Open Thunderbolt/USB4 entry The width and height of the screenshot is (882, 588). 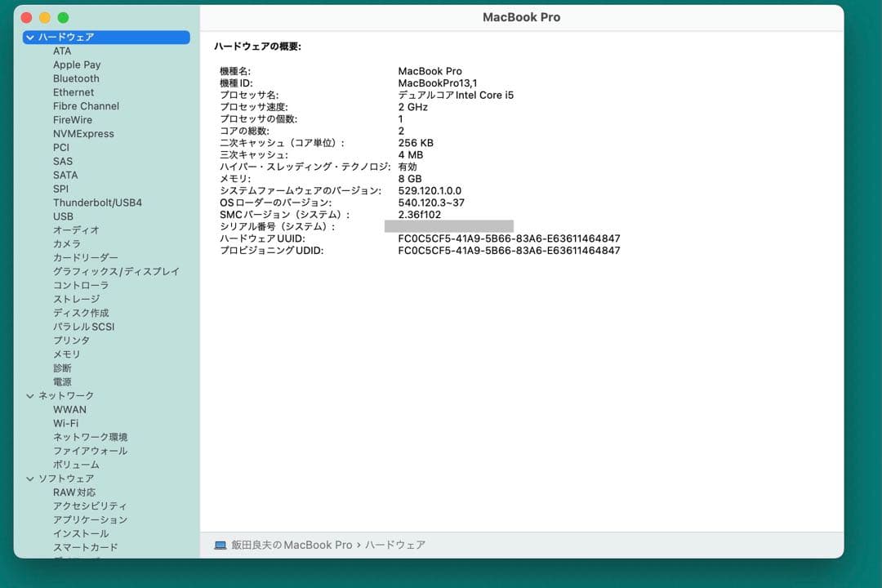(97, 203)
